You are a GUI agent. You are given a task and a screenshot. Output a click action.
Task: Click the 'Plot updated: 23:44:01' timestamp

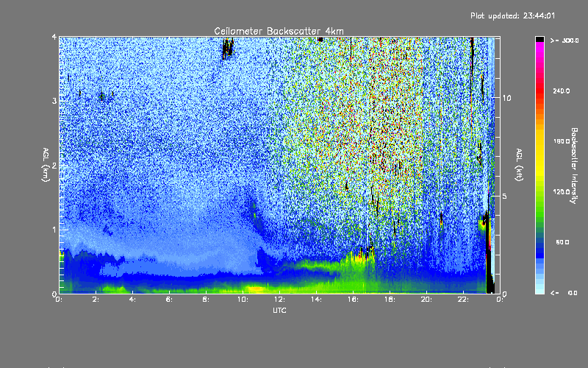click(x=512, y=15)
